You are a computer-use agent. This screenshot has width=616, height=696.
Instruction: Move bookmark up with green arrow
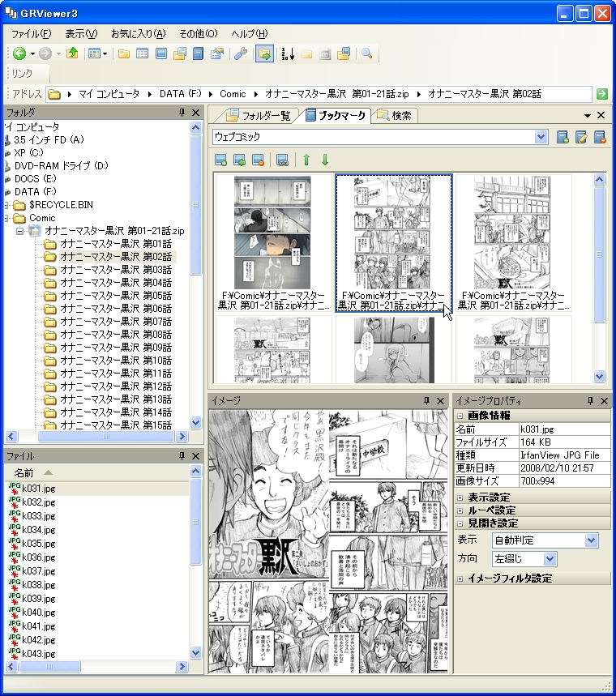pyautogui.click(x=306, y=160)
